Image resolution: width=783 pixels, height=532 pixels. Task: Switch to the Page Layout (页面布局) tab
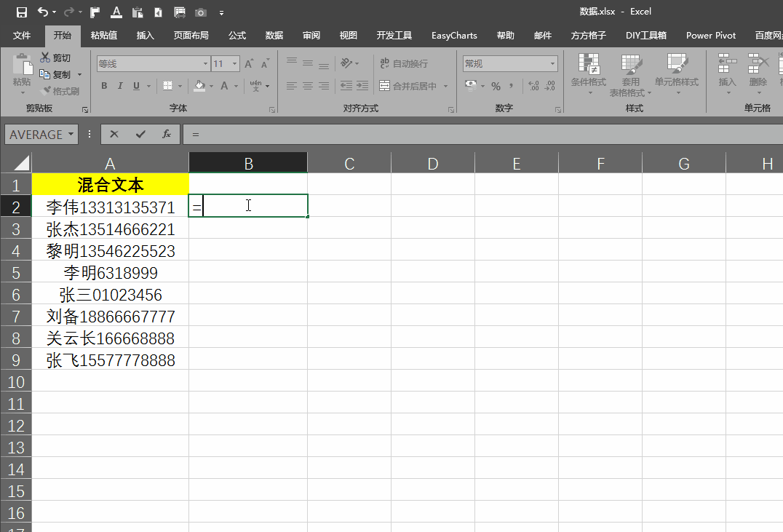click(191, 36)
